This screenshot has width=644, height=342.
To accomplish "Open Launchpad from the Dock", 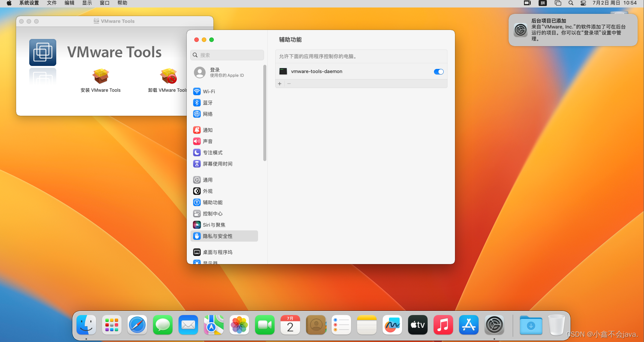I will coord(112,325).
